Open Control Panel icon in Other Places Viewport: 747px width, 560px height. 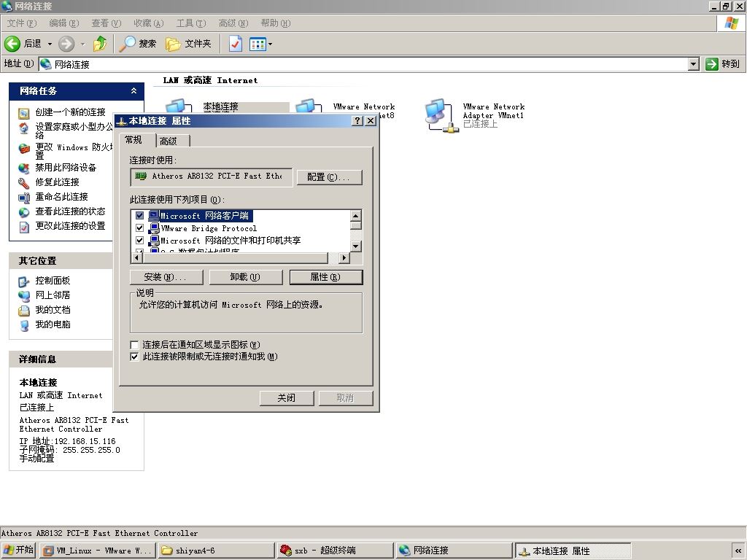24,281
